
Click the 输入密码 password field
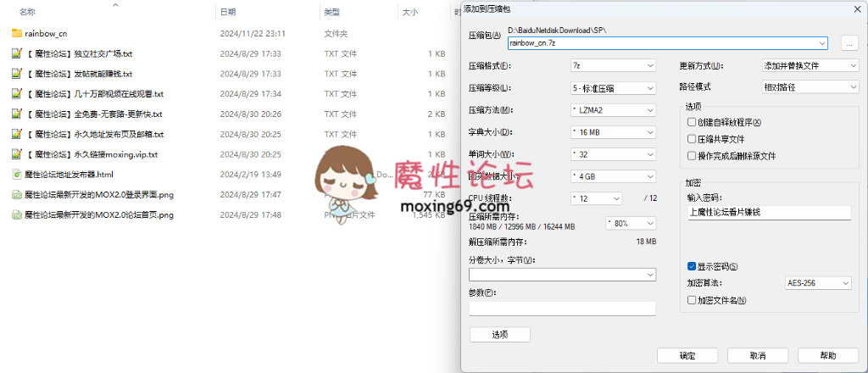click(x=769, y=213)
